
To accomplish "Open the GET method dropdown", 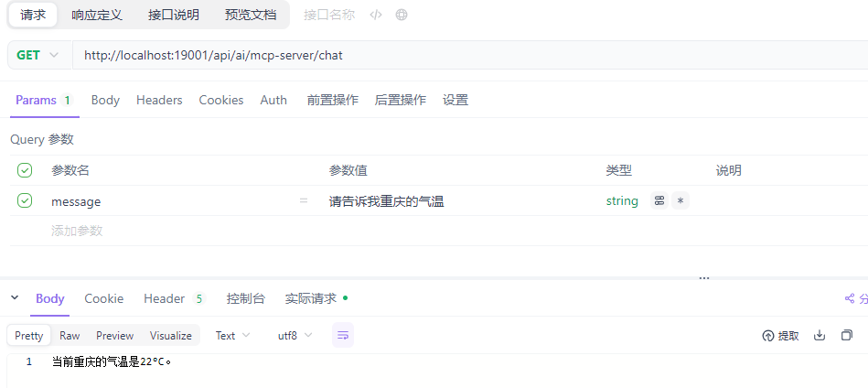I will [x=38, y=55].
